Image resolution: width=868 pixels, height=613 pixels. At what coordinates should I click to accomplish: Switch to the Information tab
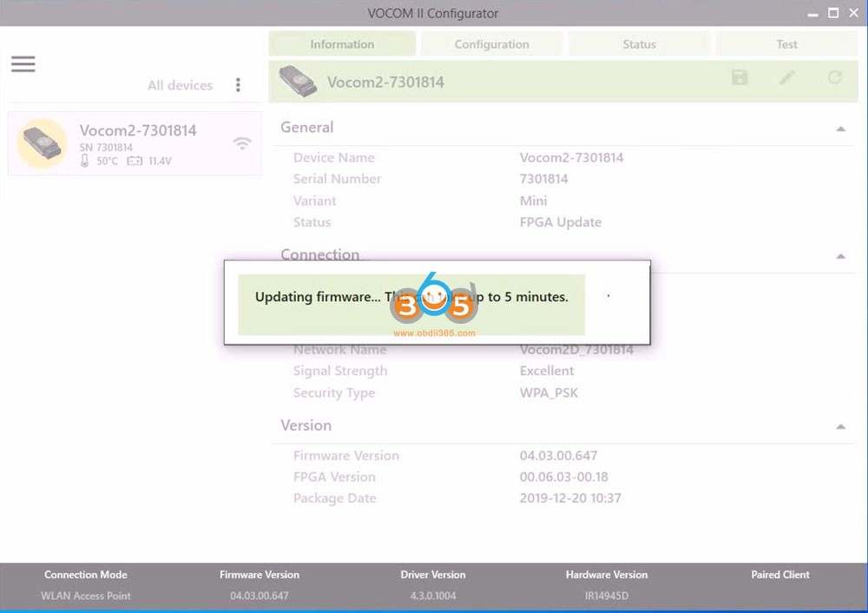pyautogui.click(x=342, y=43)
